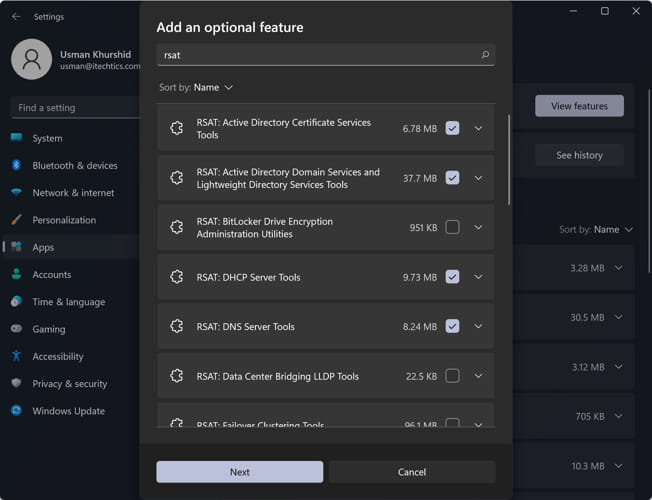
Task: Check RSAT BitLocker Drive Encryption Utilities
Action: pyautogui.click(x=452, y=227)
